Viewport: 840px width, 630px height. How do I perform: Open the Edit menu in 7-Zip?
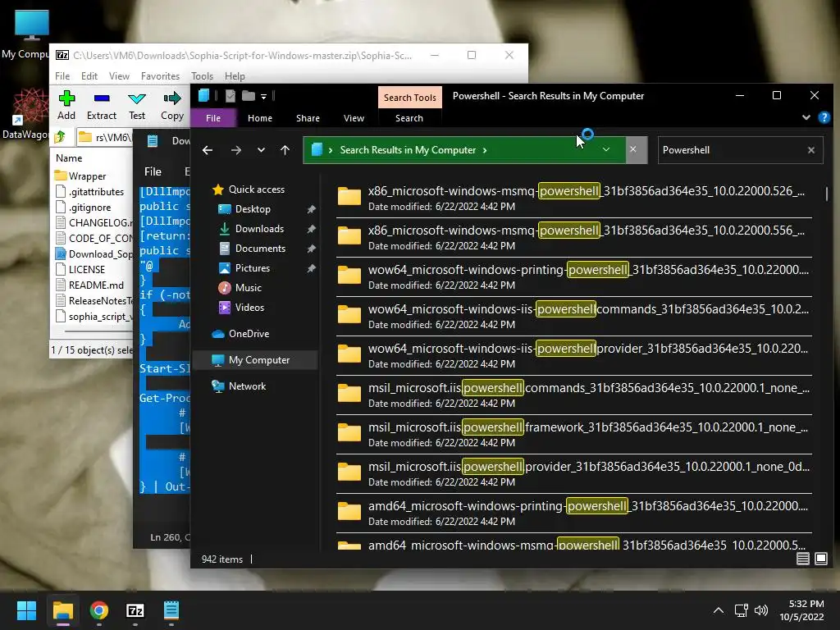click(x=89, y=76)
